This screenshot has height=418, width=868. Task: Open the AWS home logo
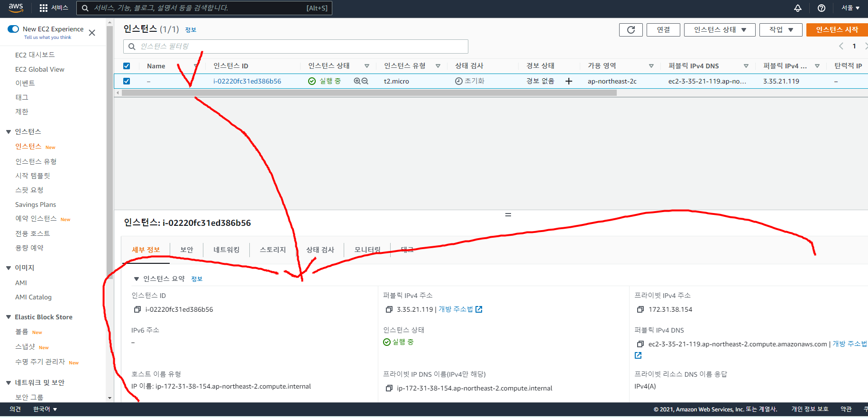click(x=16, y=8)
